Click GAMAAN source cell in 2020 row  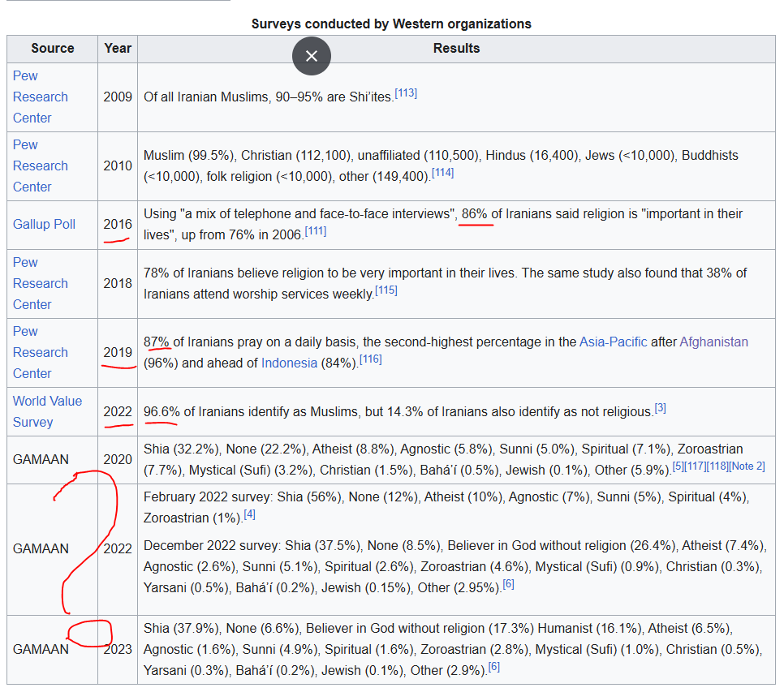pyautogui.click(x=53, y=460)
